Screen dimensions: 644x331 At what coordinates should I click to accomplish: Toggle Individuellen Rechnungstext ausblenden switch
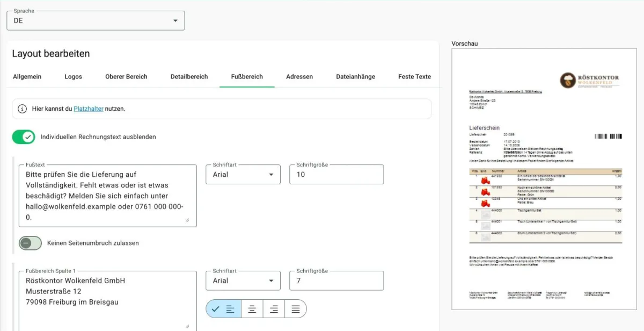(24, 137)
